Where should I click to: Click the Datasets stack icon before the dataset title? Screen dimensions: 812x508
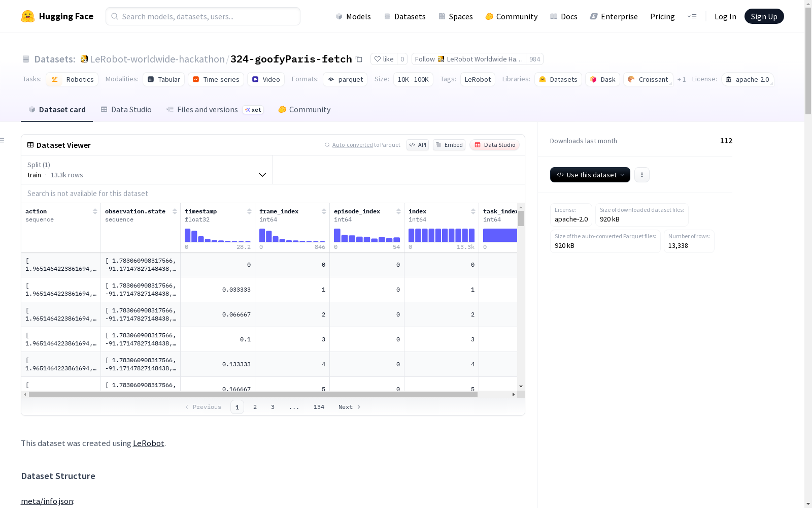pos(26,59)
